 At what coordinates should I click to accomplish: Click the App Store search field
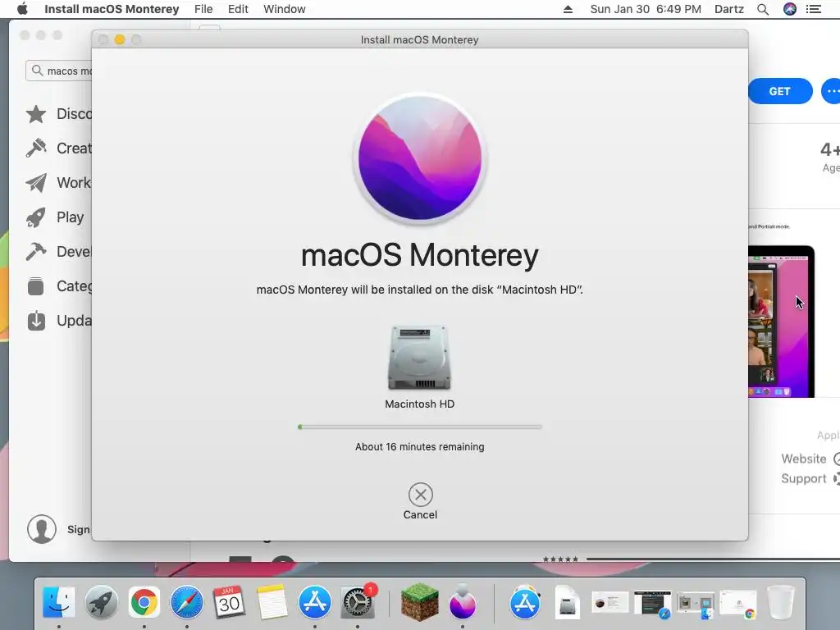(x=59, y=71)
